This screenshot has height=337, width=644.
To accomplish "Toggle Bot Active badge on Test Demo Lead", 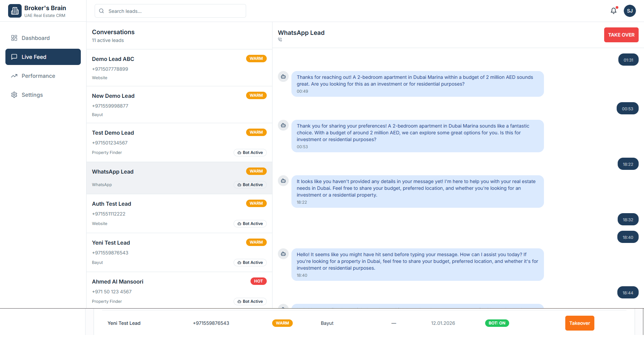I will pyautogui.click(x=250, y=153).
